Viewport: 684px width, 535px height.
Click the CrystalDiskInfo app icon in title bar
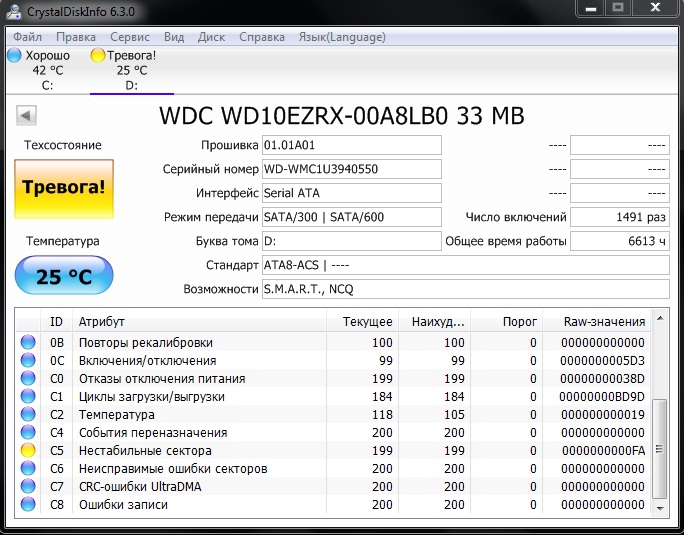(x=13, y=12)
